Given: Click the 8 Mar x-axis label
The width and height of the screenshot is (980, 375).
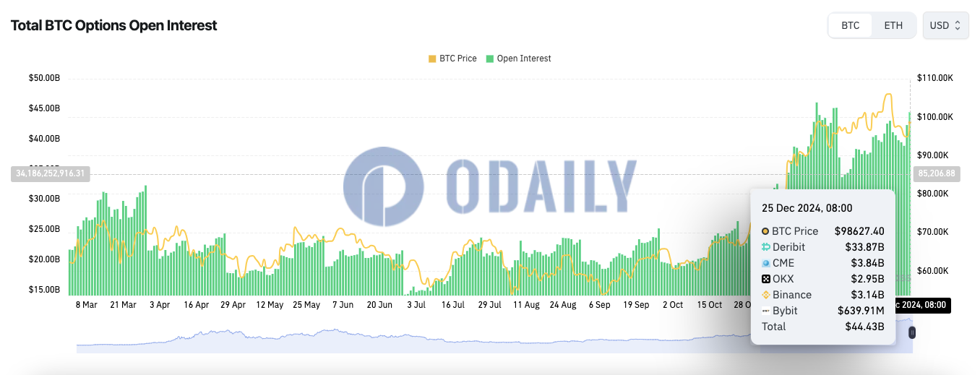Looking at the screenshot, I should coord(86,305).
